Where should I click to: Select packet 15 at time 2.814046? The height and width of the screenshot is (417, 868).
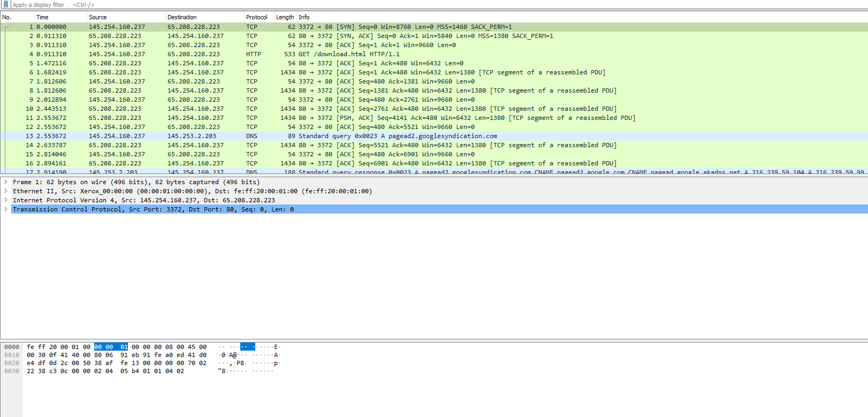tap(434, 154)
